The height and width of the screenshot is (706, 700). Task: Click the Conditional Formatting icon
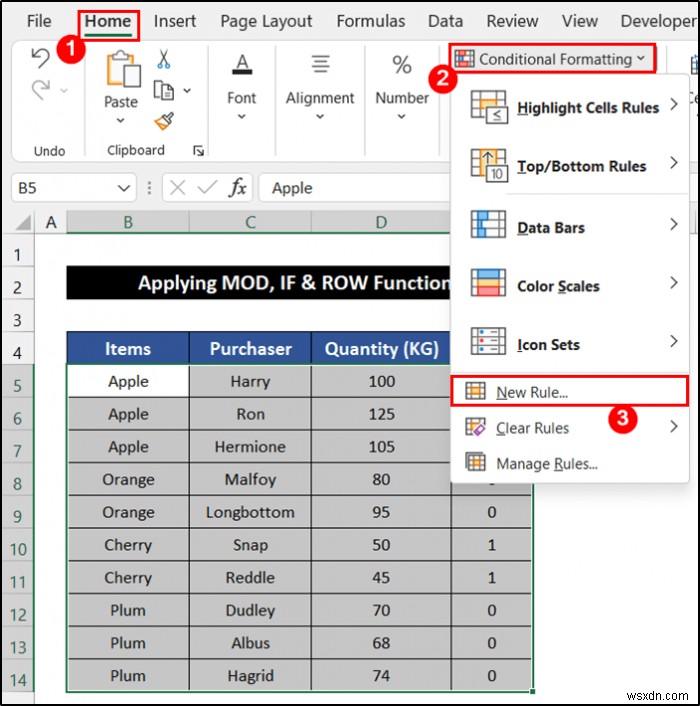(x=465, y=59)
